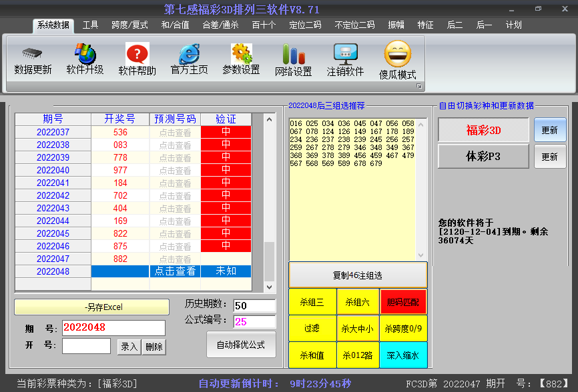Click the 数据更新 chip icon
The image size is (578, 392).
33,54
